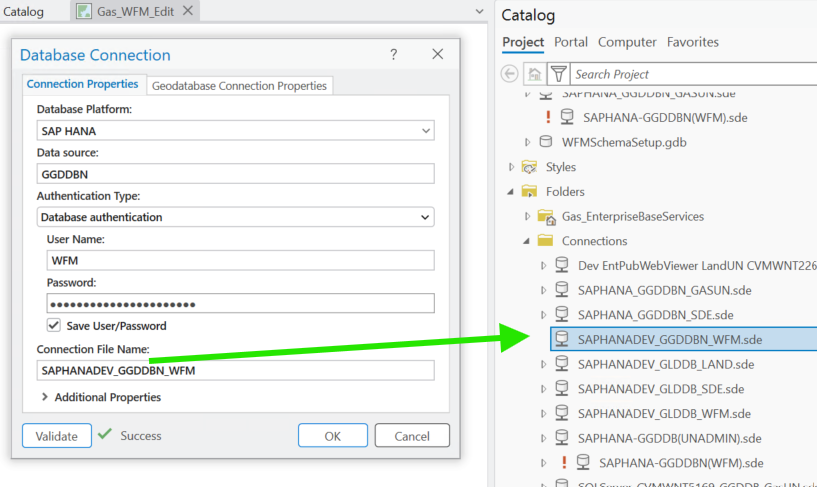Viewport: 817px width, 487px height.
Task: Expand the Styles tree node
Action: [511, 167]
